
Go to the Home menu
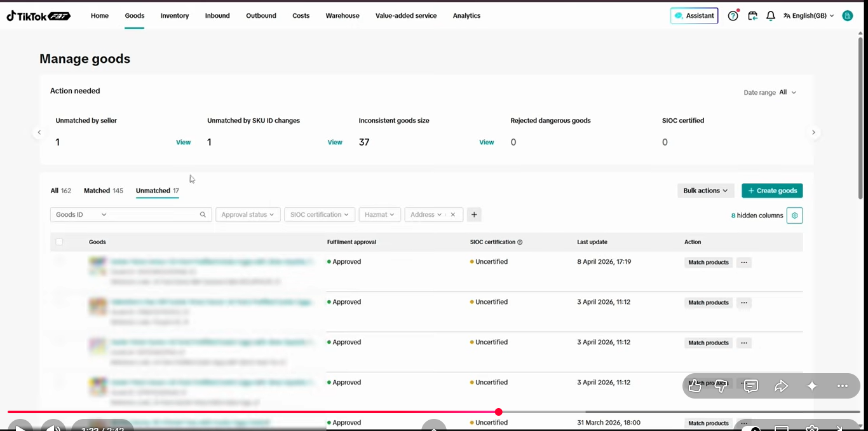100,16
